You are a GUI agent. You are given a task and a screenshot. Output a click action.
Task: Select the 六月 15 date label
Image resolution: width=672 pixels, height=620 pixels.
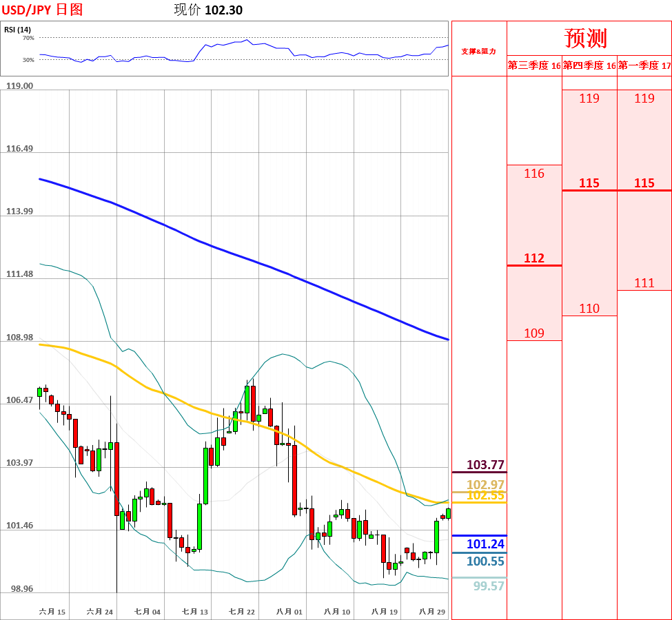[52, 612]
